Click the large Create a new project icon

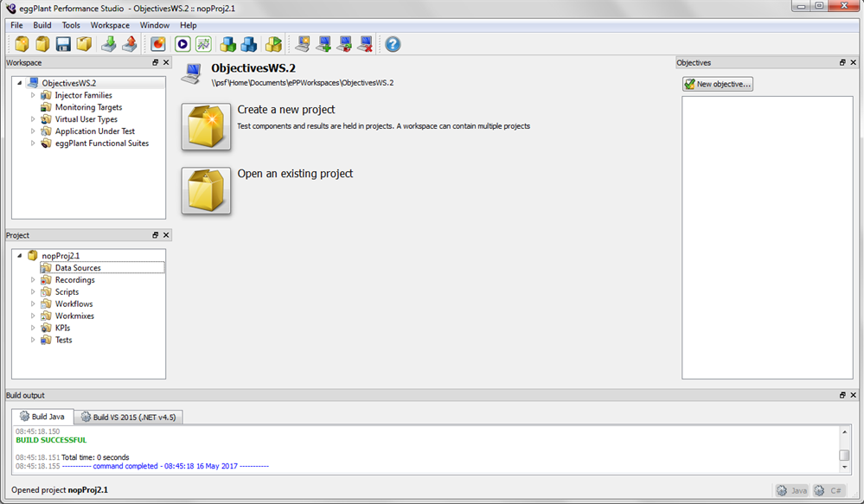point(206,127)
